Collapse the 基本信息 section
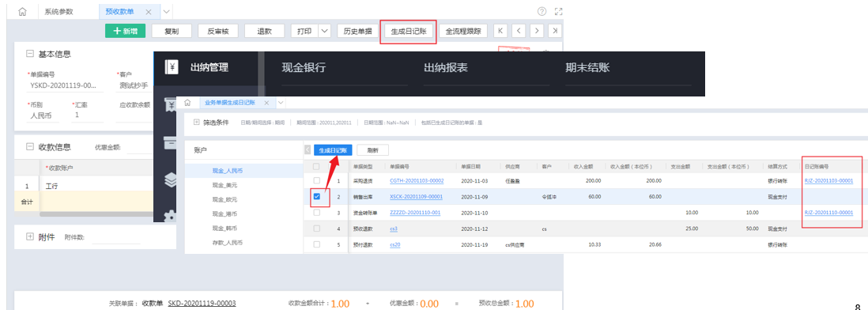Image resolution: width=868 pixels, height=310 pixels. point(29,54)
